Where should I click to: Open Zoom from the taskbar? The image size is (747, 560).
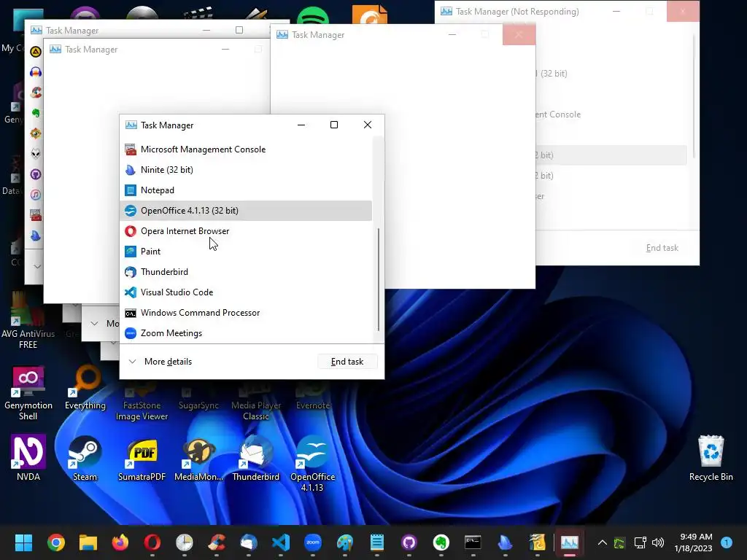tap(313, 542)
